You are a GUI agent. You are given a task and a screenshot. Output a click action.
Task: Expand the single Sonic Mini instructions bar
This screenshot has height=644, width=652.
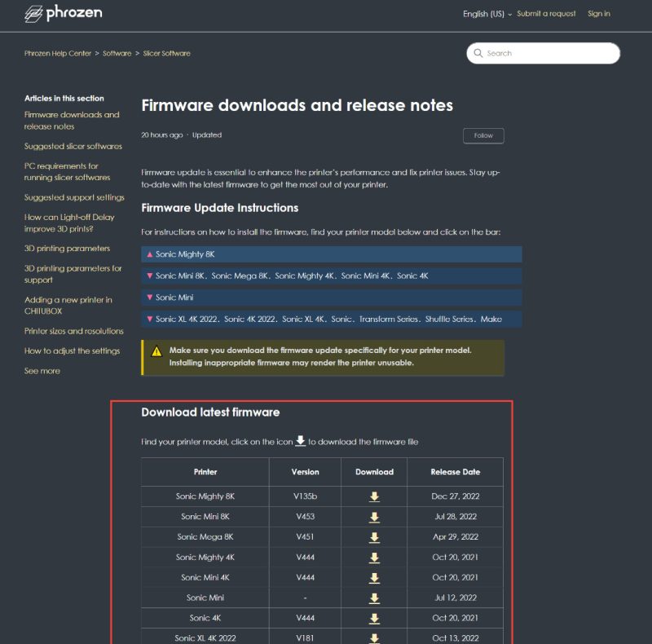click(332, 298)
